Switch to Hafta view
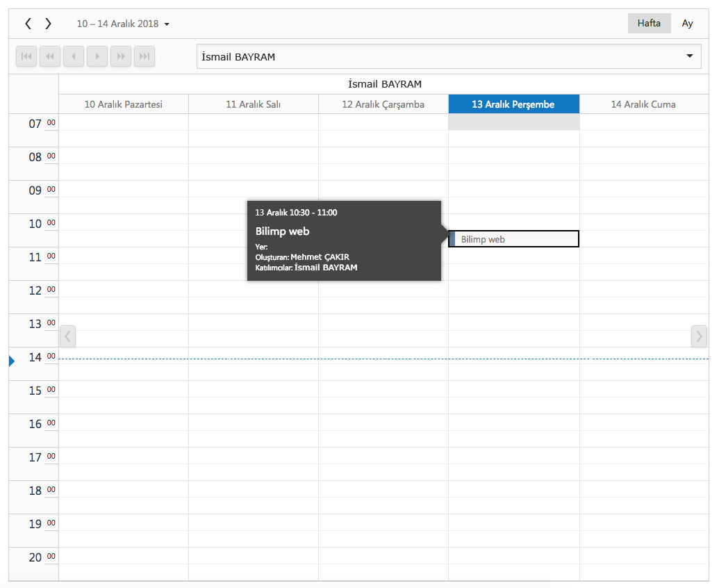This screenshot has height=588, width=719. pos(649,23)
